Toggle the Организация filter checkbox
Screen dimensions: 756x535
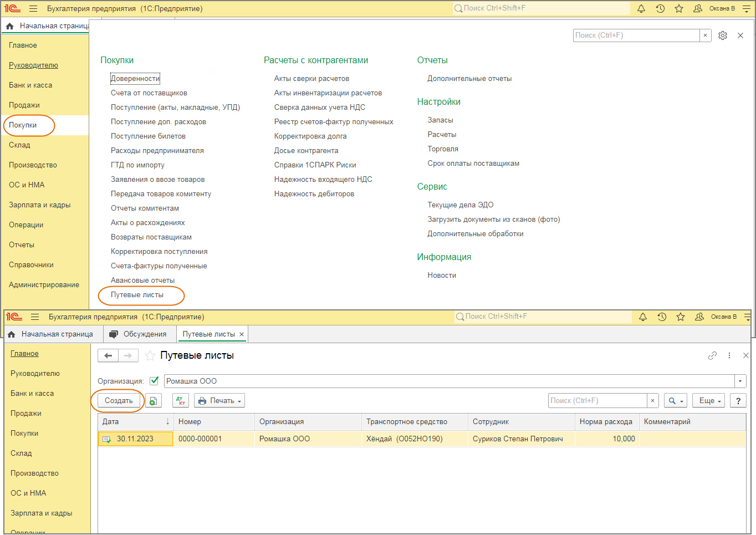pos(154,381)
